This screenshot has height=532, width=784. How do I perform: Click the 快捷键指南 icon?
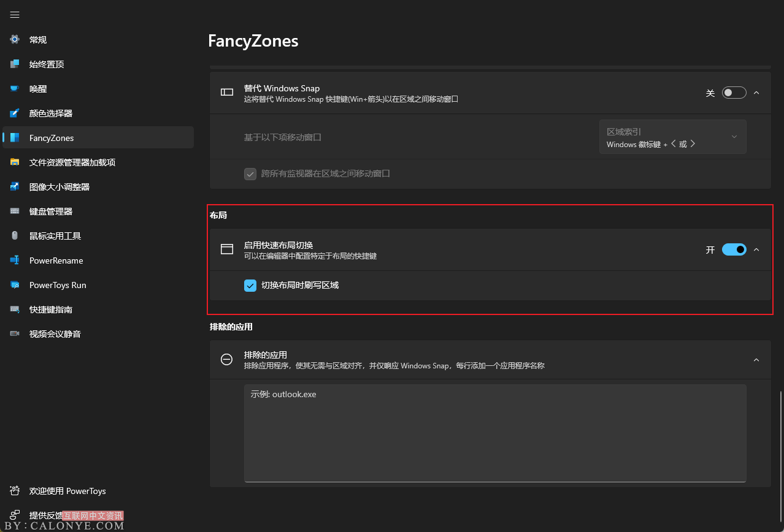point(15,309)
